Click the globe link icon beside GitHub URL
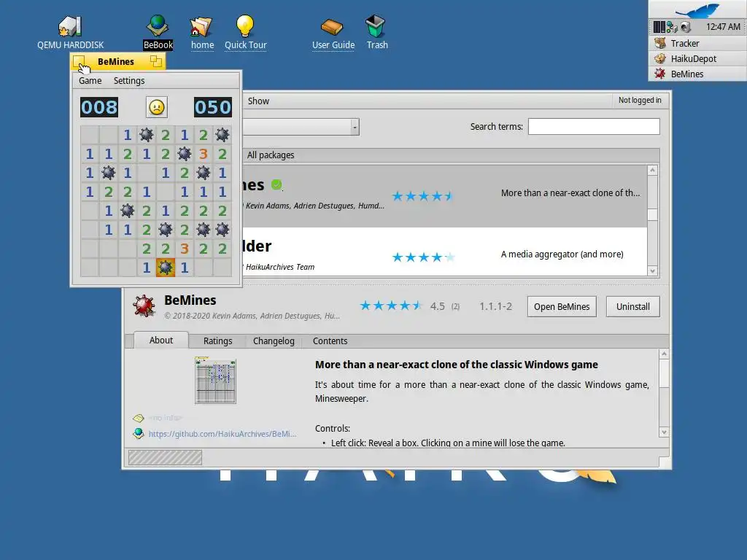 click(138, 433)
